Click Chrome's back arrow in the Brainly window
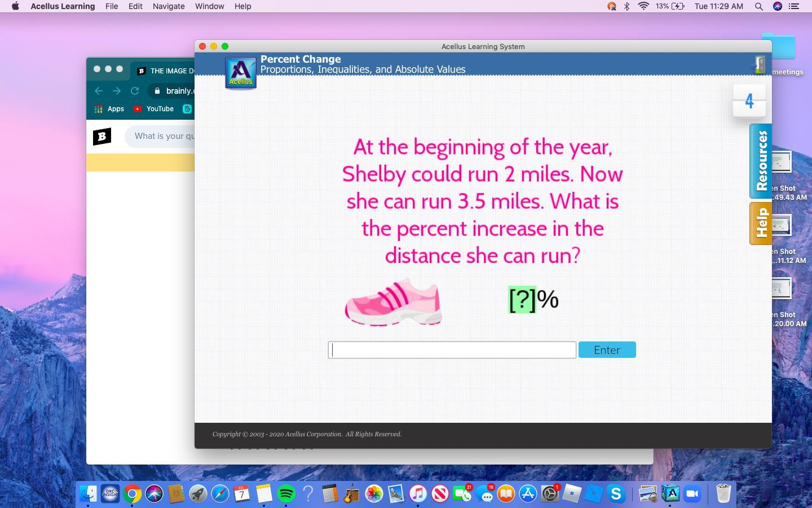 99,91
